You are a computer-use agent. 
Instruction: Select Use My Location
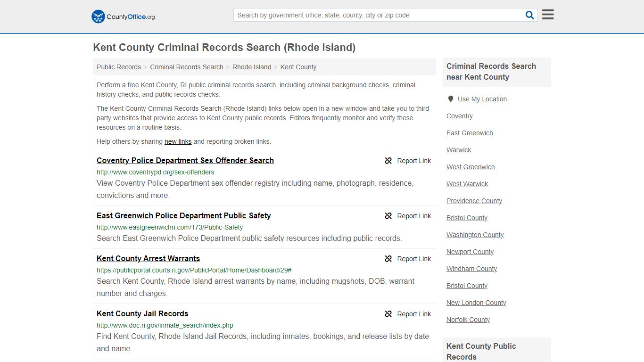click(x=482, y=99)
